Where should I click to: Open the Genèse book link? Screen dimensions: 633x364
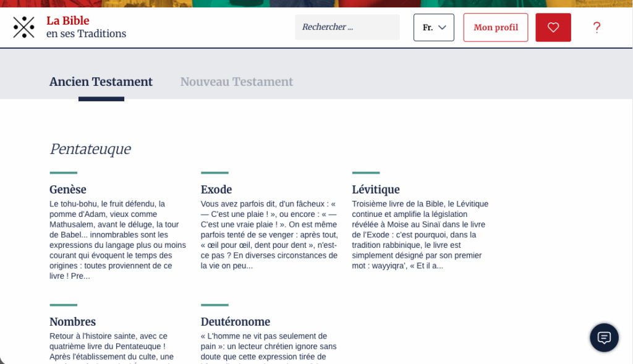tap(68, 190)
